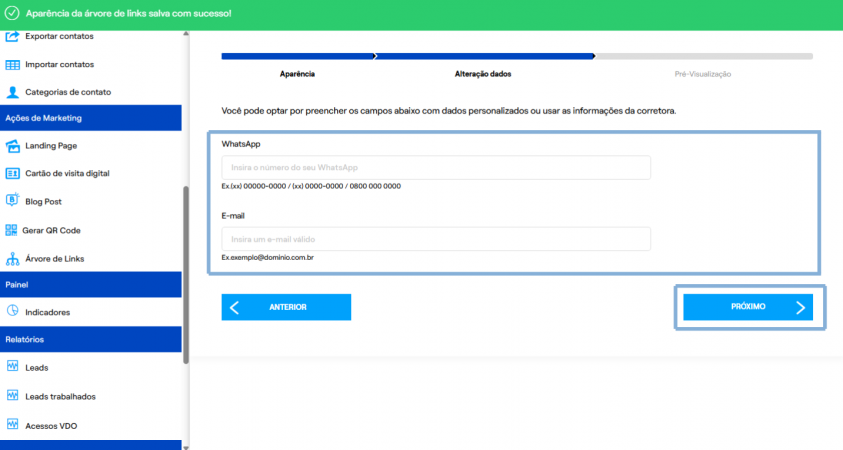Click the WhatsApp format example hint text
This screenshot has width=843, height=450.
coord(311,186)
